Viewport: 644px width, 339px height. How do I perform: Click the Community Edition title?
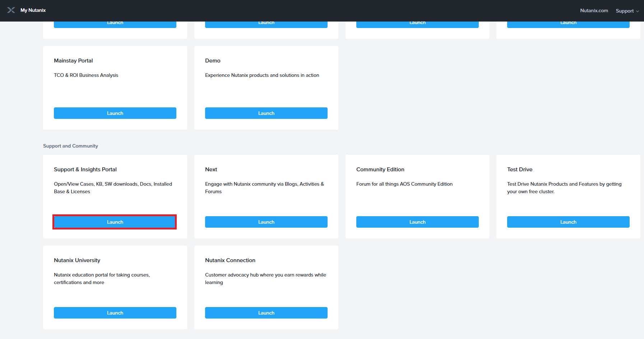(380, 169)
